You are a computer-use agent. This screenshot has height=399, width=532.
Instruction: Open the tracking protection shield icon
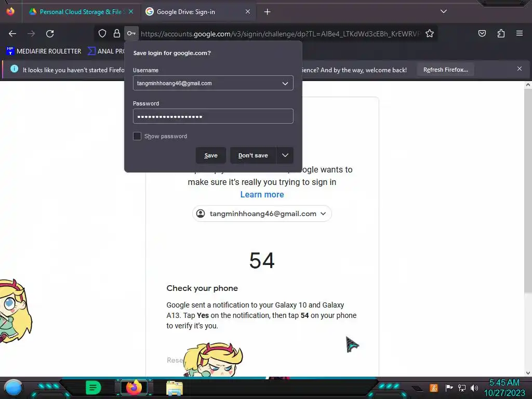102,33
